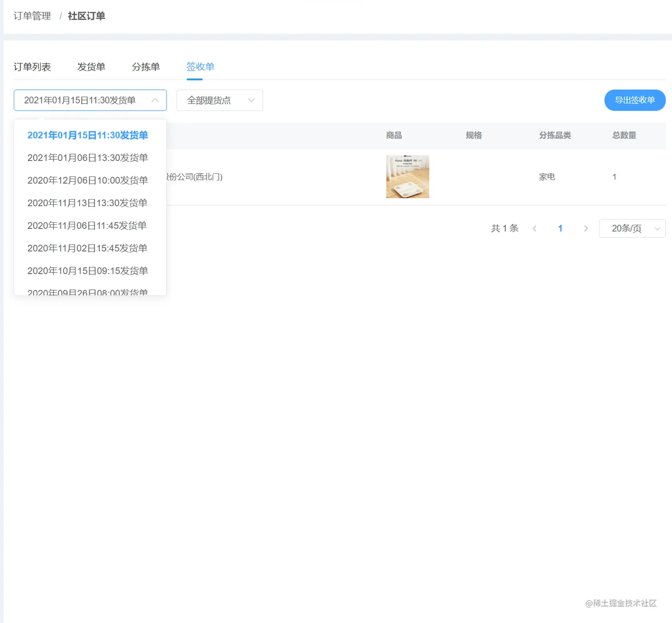Click the down chevron of 全部提货点

click(252, 100)
